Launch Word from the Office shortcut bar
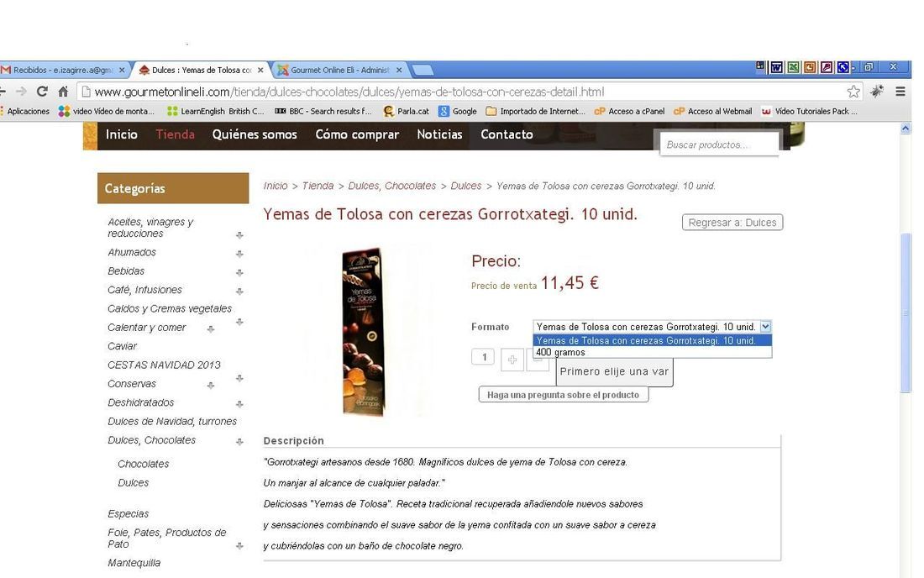The width and height of the screenshot is (924, 578). [777, 68]
